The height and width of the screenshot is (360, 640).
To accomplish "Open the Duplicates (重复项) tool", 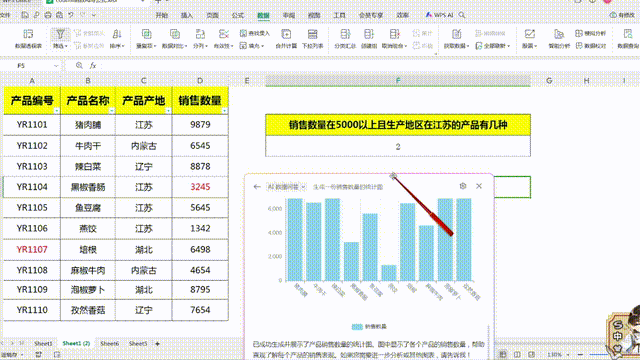I will point(146,38).
